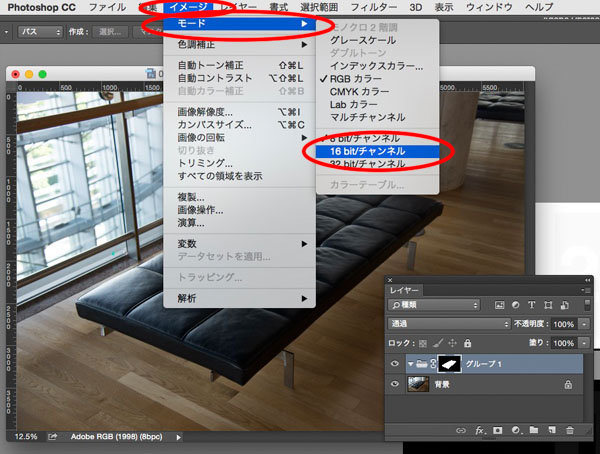Click the add layer mask icon

[x=496, y=430]
